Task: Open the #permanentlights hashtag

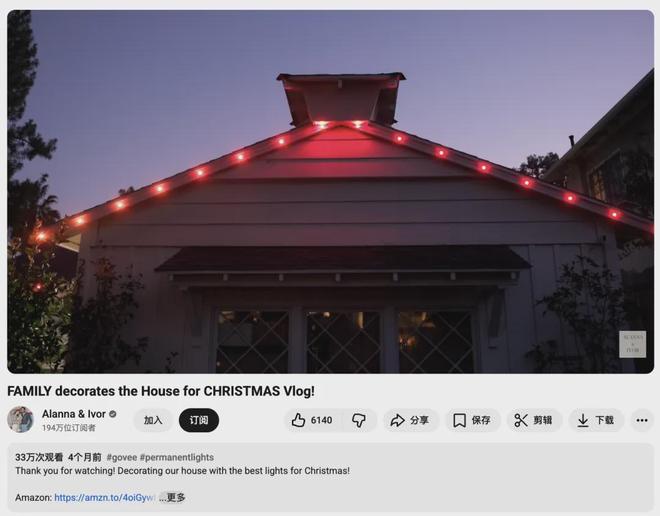Action: tap(177, 457)
